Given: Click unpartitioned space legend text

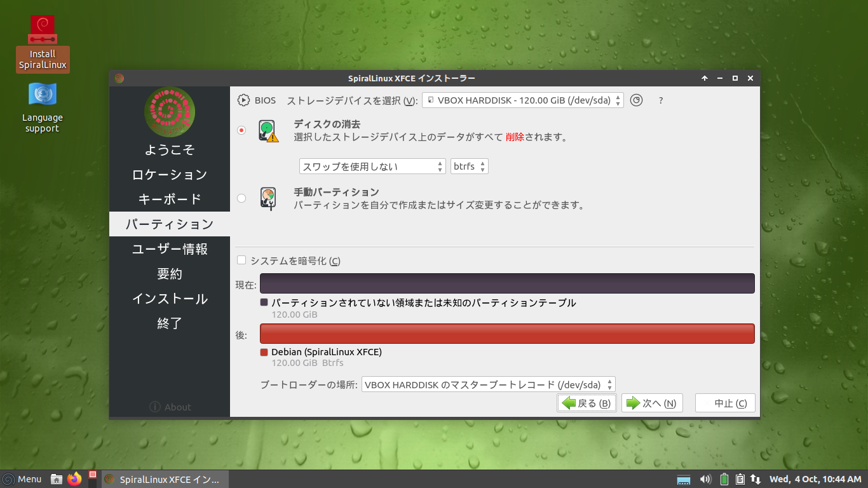Looking at the screenshot, I should pyautogui.click(x=424, y=303).
